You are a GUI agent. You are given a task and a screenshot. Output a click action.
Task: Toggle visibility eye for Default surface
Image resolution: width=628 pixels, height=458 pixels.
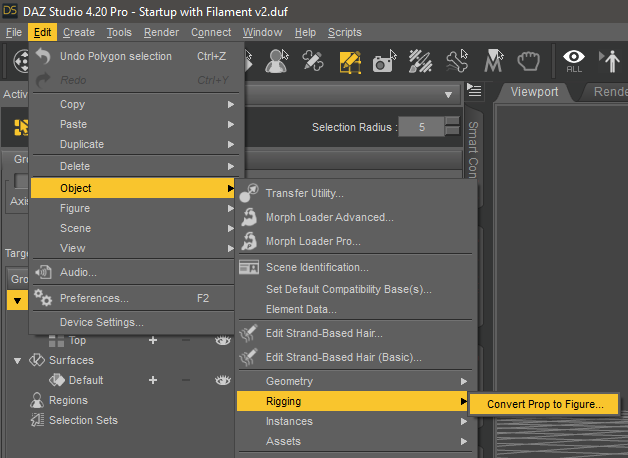(x=223, y=380)
